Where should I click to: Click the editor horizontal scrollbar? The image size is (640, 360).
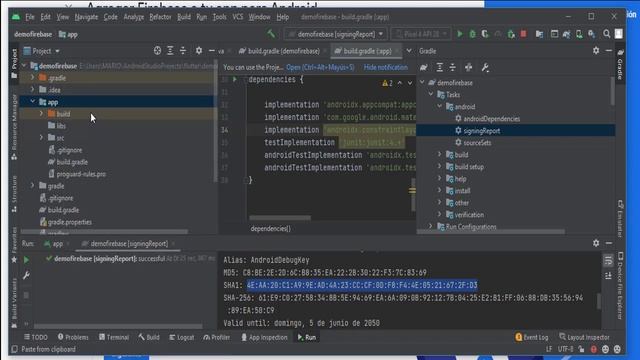280,218
